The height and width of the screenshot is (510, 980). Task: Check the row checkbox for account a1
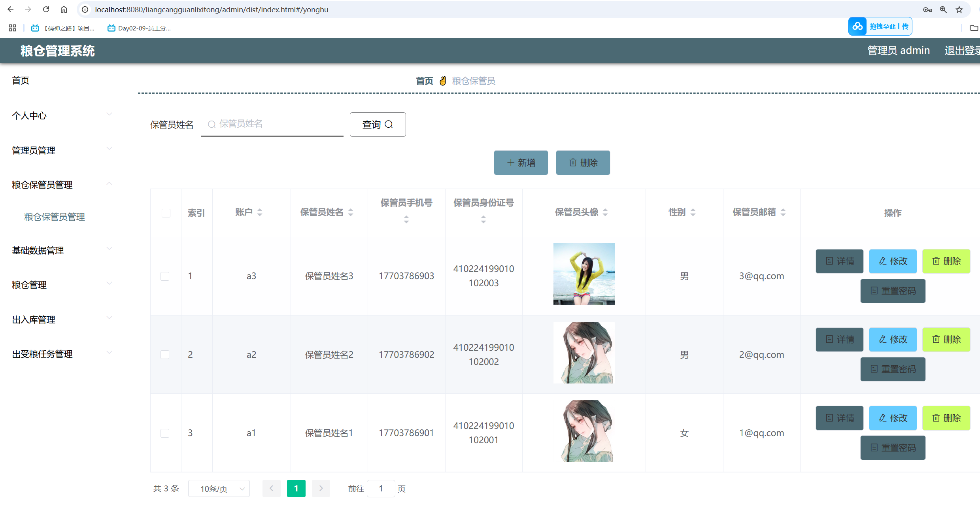coord(165,433)
